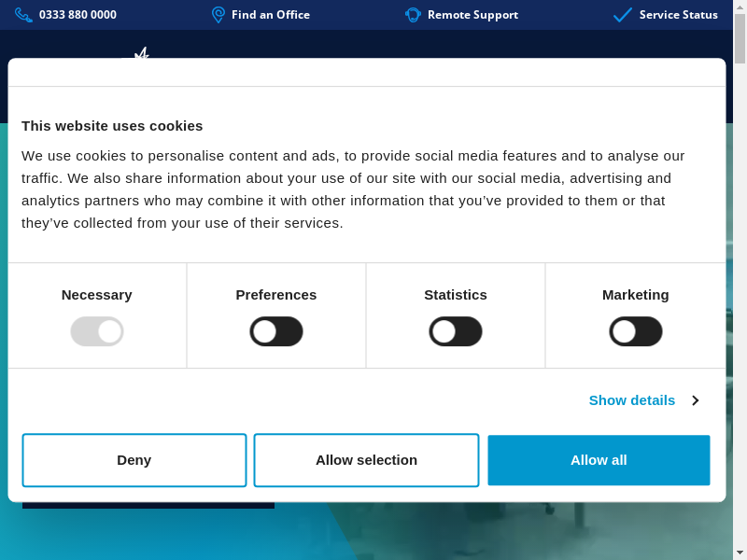Click the phone icon in the top bar
The width and height of the screenshot is (747, 560).
[x=23, y=15]
